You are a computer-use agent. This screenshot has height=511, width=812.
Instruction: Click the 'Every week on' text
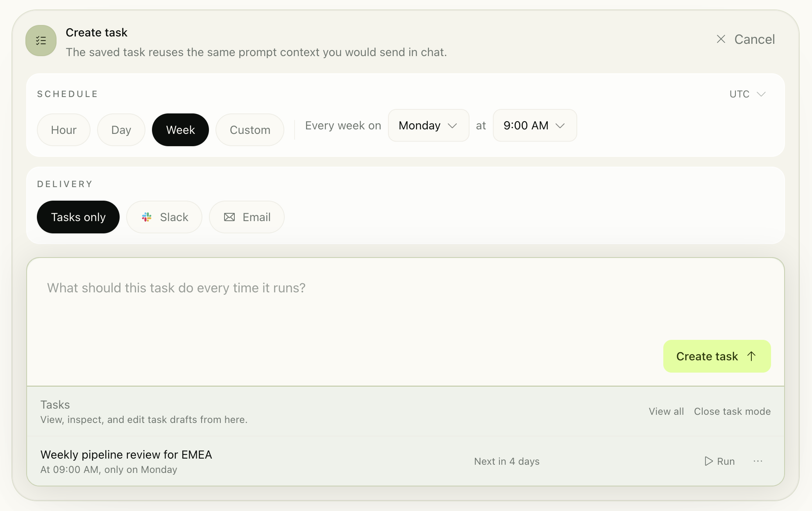[x=343, y=125]
